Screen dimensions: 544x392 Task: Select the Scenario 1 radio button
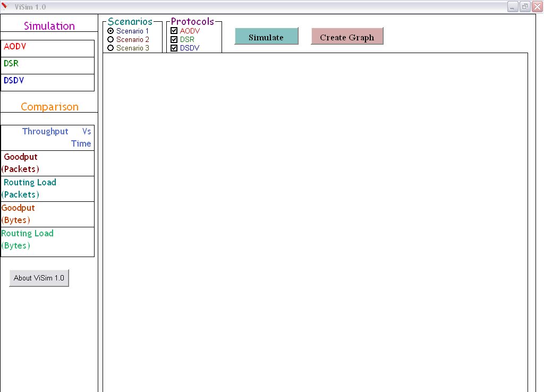click(x=110, y=31)
